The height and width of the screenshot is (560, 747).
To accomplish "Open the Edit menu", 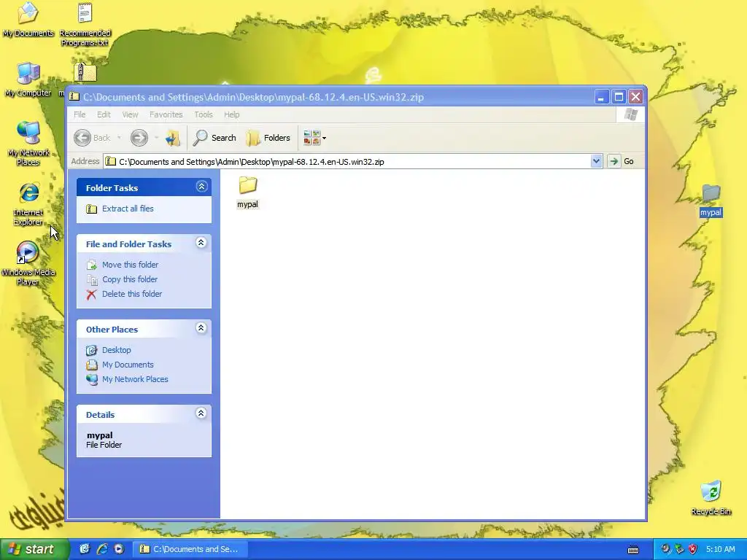I will [104, 114].
